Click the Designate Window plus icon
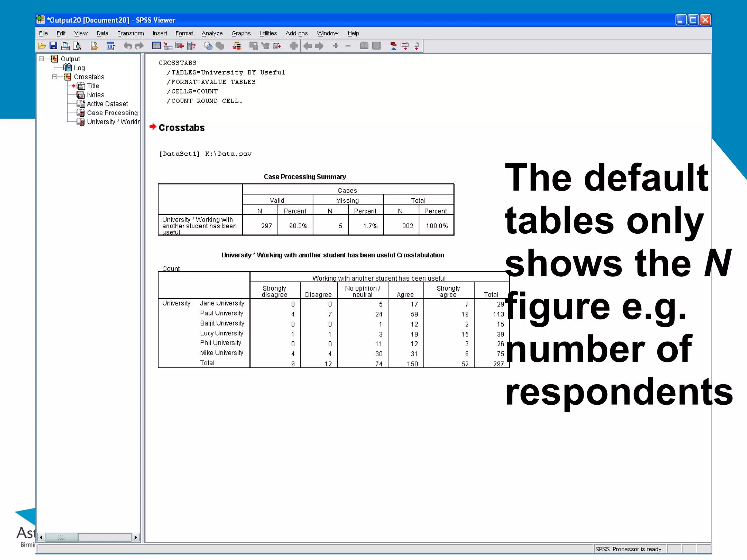 click(x=294, y=46)
